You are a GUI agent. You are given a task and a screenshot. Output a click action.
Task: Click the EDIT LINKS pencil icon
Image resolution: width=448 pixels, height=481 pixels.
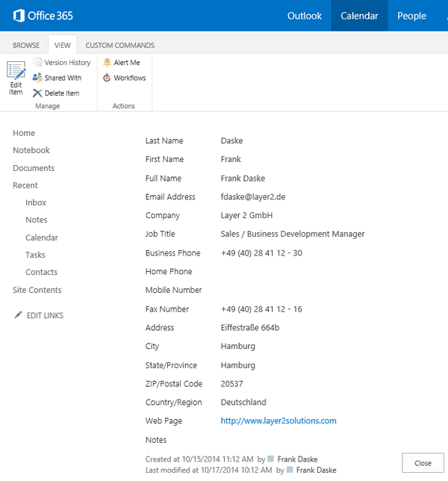[x=19, y=316]
